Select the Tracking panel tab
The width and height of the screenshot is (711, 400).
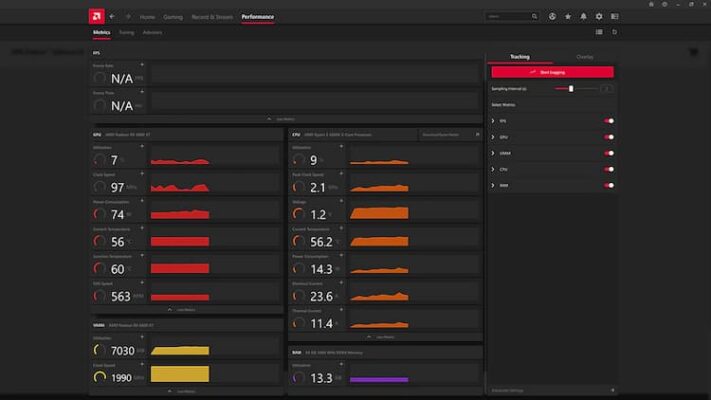[x=520, y=57]
